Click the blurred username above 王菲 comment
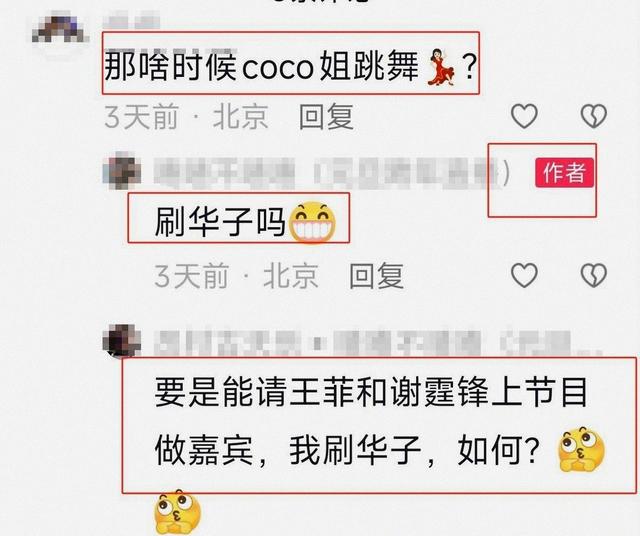The height and width of the screenshot is (536, 640). pyautogui.click(x=378, y=342)
